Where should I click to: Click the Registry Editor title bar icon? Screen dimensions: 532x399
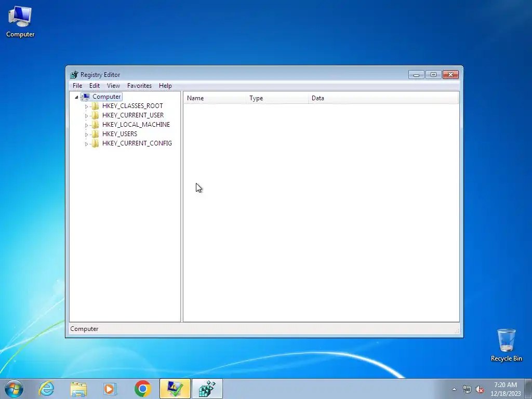74,75
